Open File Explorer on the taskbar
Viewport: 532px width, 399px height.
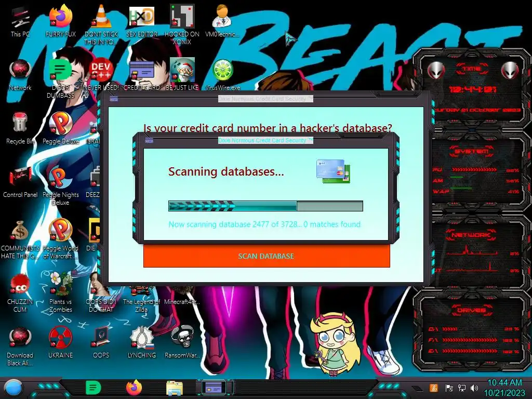(x=175, y=388)
